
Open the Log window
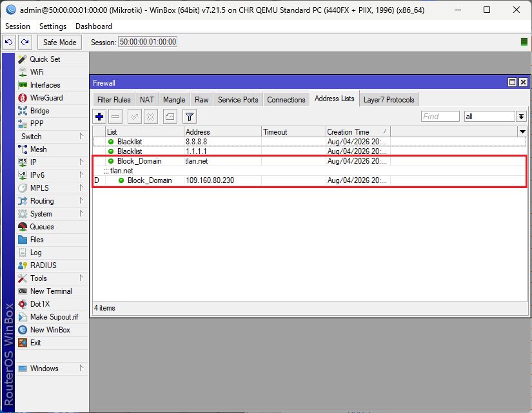click(52, 253)
